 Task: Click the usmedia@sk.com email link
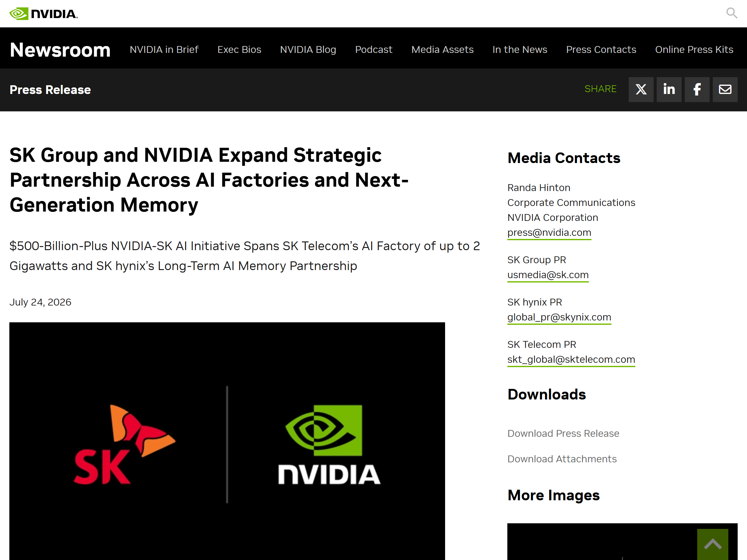pos(548,275)
